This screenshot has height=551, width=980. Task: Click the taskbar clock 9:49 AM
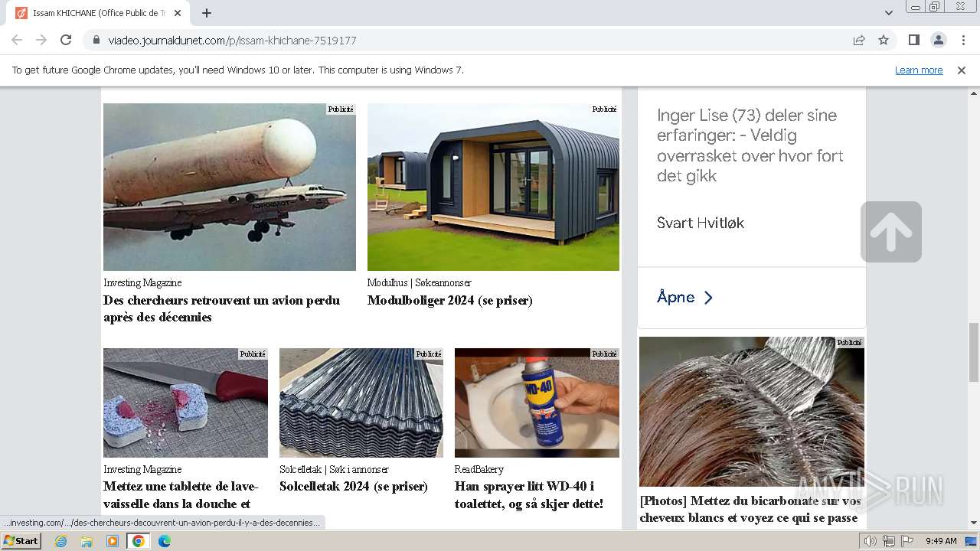pyautogui.click(x=941, y=541)
